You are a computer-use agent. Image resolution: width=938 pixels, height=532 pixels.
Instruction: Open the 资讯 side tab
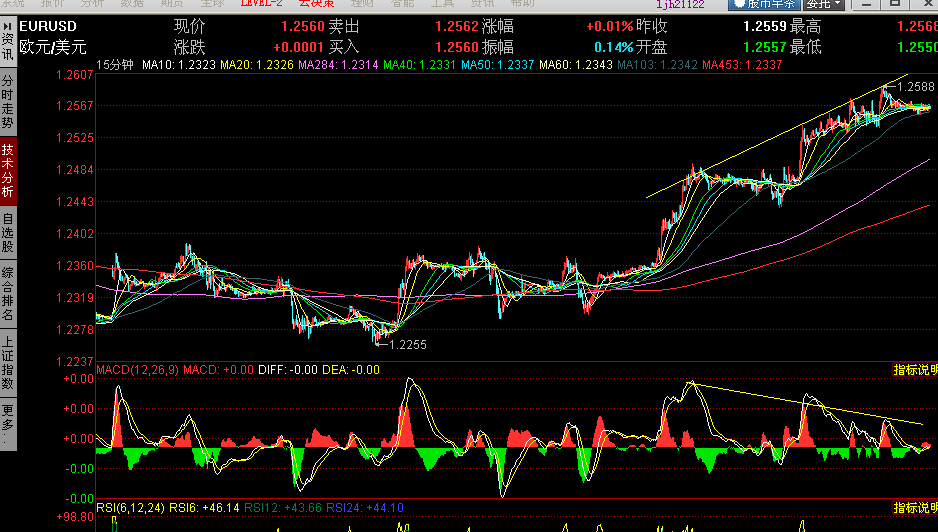(8, 42)
